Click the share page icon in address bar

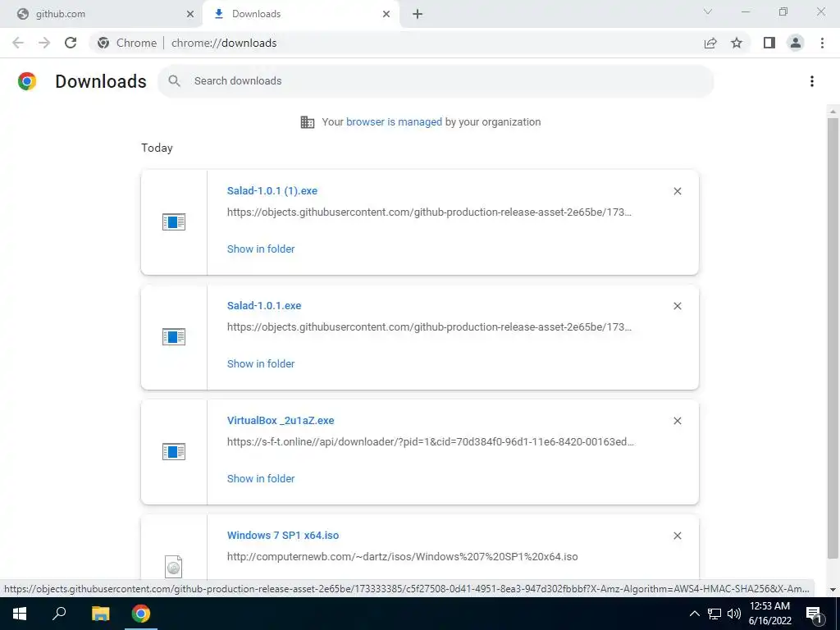click(x=710, y=43)
